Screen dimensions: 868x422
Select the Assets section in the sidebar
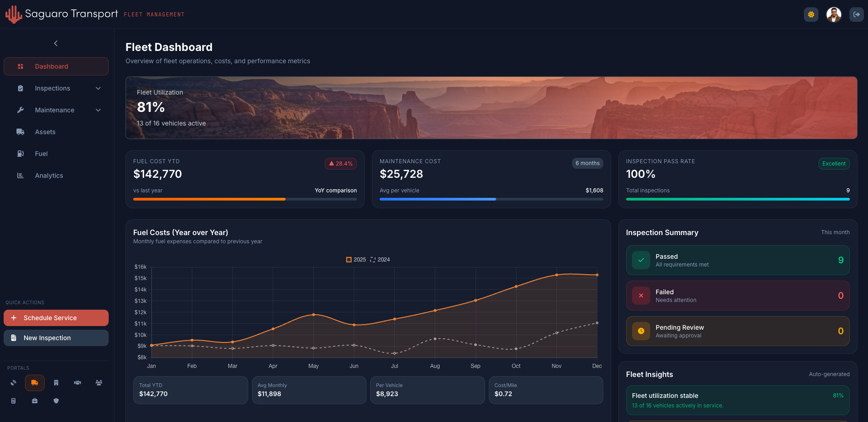pyautogui.click(x=45, y=132)
